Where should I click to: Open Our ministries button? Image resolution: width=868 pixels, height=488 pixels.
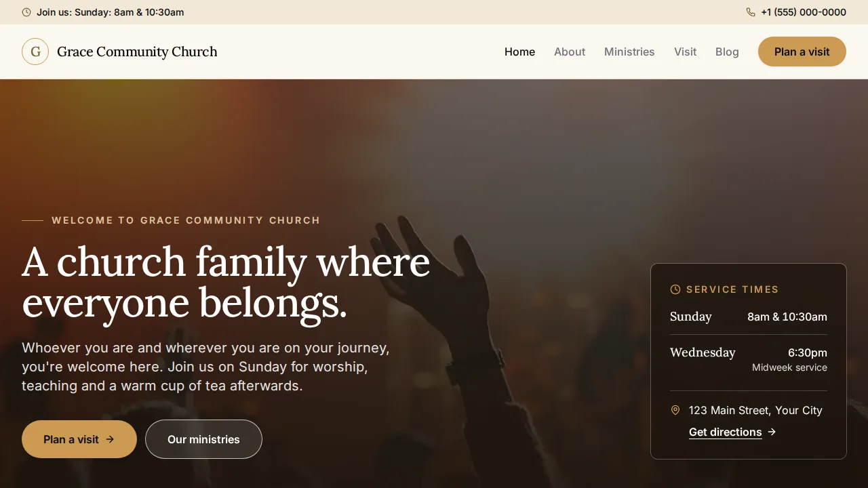(x=203, y=439)
